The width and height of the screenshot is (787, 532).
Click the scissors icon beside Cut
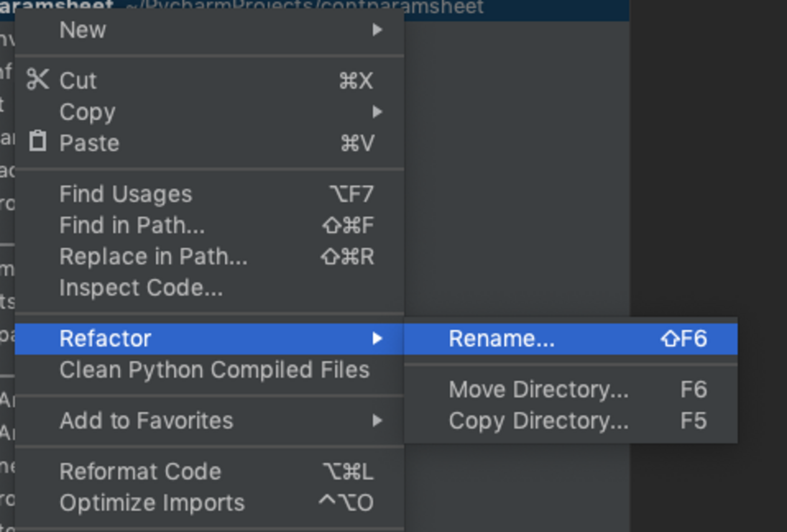(x=38, y=80)
